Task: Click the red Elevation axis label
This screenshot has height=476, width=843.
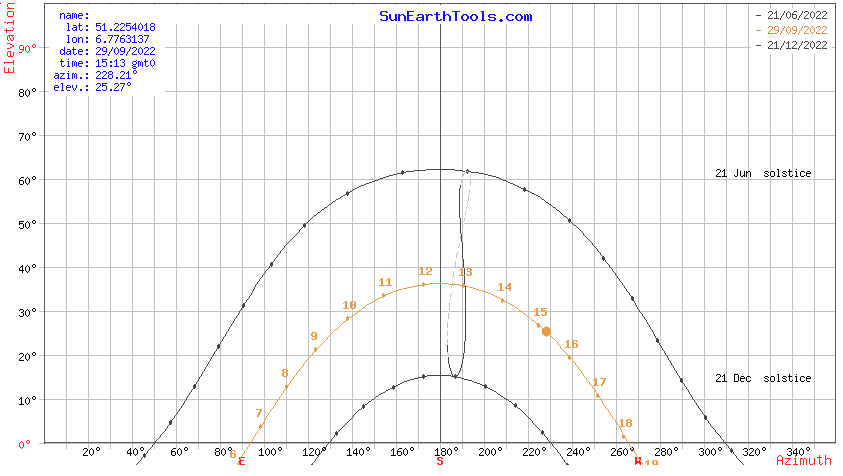Action: tap(10, 40)
